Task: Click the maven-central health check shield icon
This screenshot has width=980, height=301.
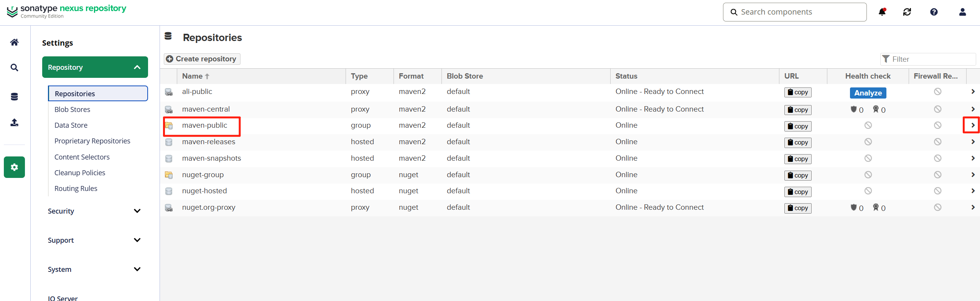Action: coord(853,109)
